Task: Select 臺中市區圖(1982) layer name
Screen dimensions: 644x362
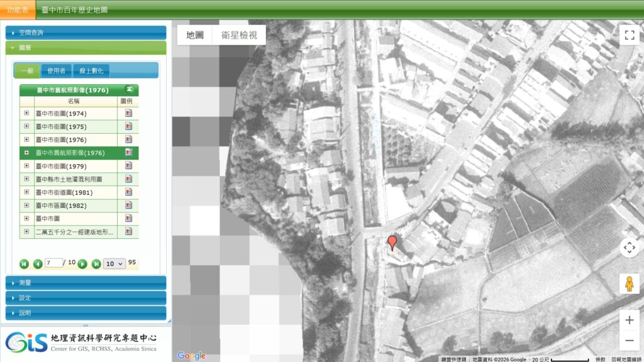Action: 61,206
